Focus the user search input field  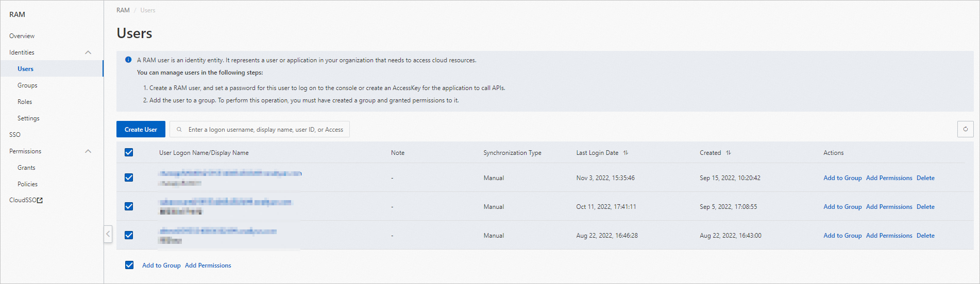(265, 130)
